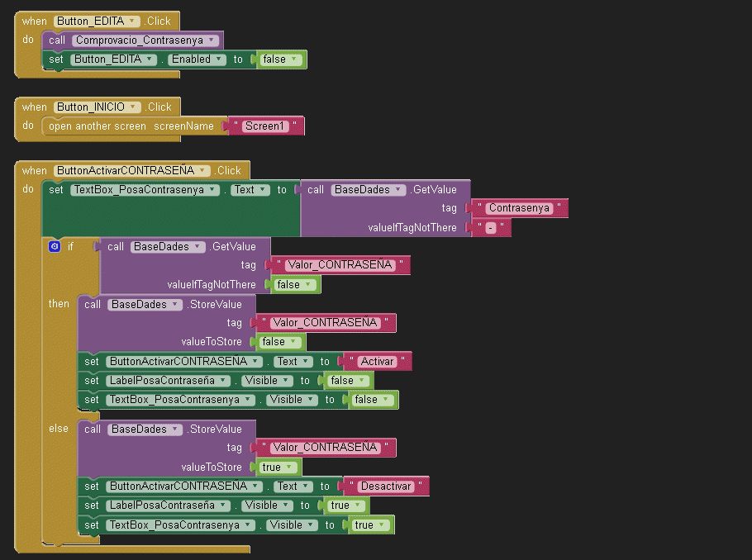Click the blue gear mutator icon on the if block
Viewport: 752px width, 560px height.
click(x=55, y=246)
